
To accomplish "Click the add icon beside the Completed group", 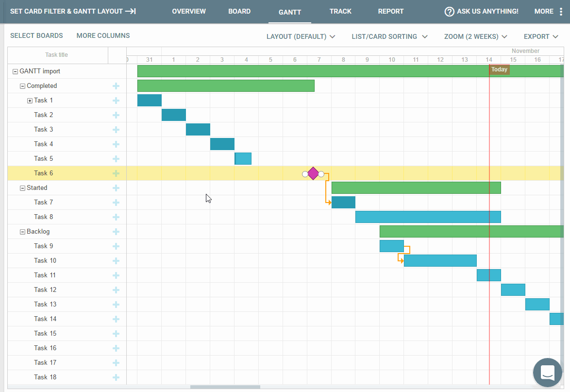I will (x=116, y=85).
